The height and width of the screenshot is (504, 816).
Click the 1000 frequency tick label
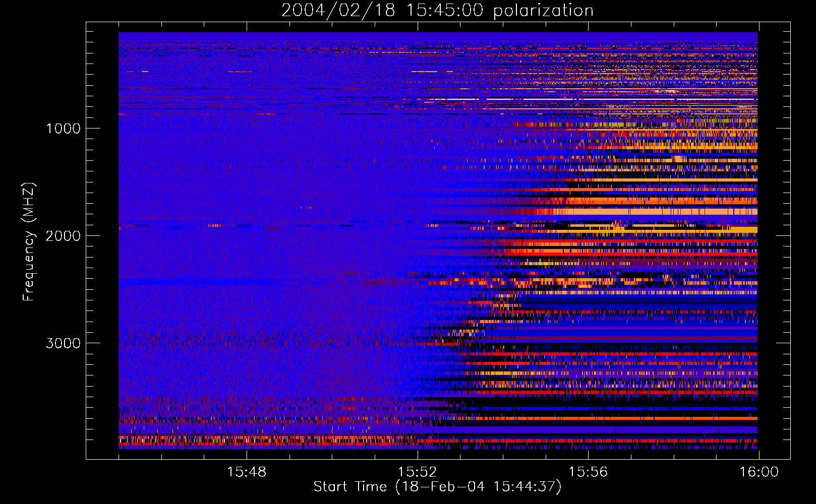pyautogui.click(x=63, y=129)
